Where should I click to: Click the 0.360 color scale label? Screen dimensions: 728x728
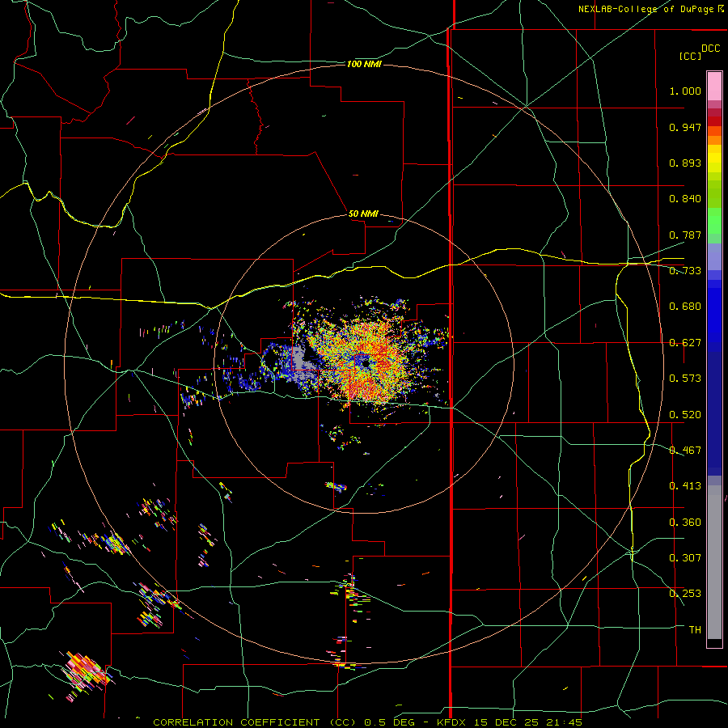pos(685,523)
